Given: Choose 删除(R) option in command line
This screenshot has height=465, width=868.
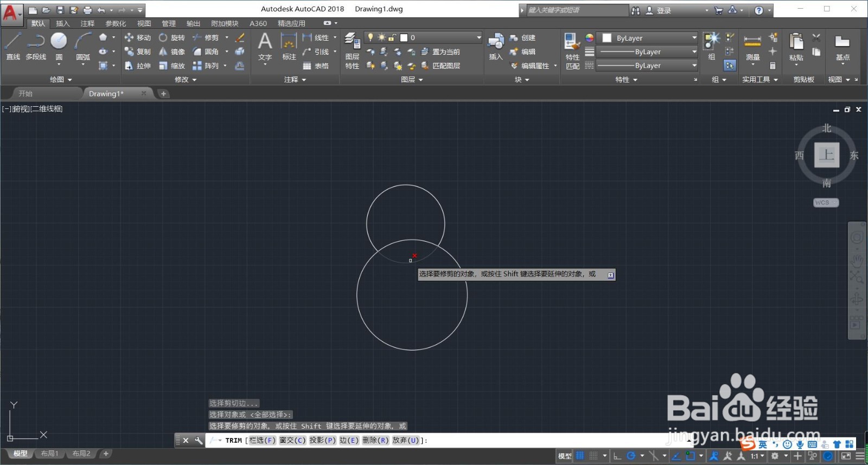Looking at the screenshot, I should 376,440.
